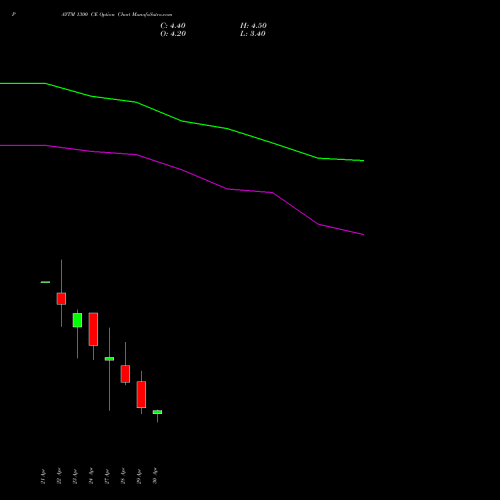Select the green upper moving average line
Viewport: 500px width, 500px height.
click(182, 121)
